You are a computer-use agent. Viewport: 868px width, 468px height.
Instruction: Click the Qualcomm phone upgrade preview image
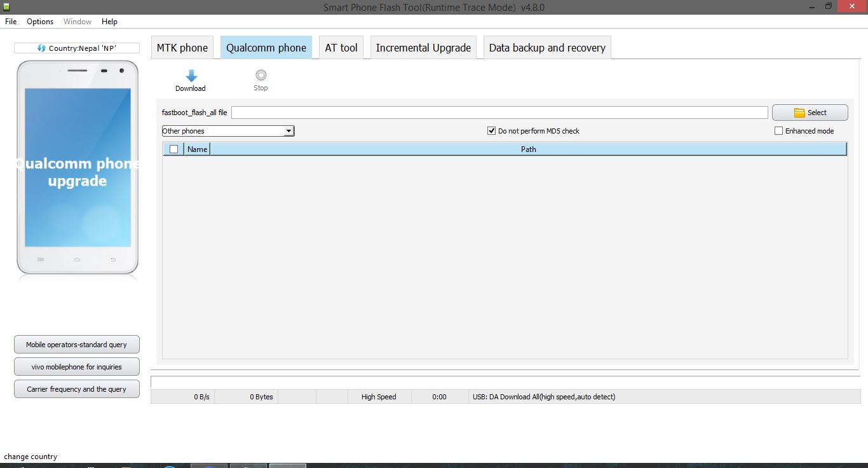pyautogui.click(x=77, y=169)
